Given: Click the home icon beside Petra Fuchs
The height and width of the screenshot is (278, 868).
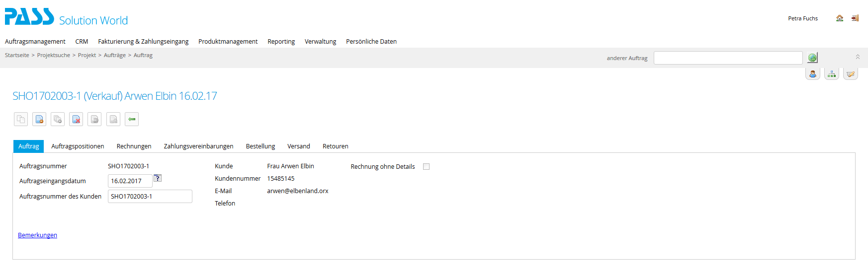Looking at the screenshot, I should (840, 18).
